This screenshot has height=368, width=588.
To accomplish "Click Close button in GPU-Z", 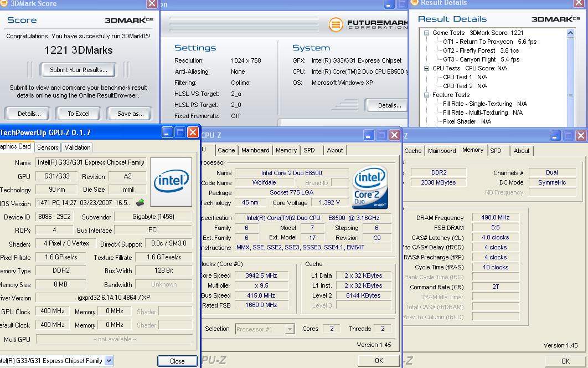I will (177, 361).
